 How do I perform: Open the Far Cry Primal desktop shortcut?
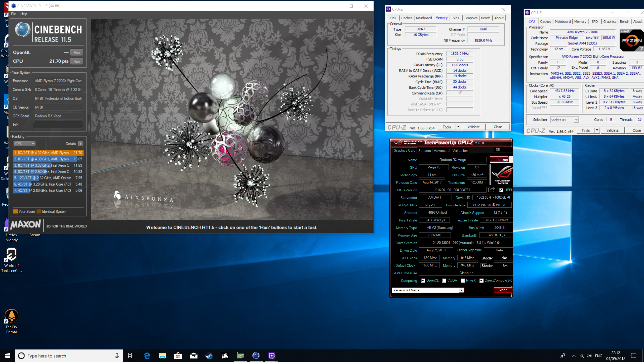pyautogui.click(x=12, y=321)
